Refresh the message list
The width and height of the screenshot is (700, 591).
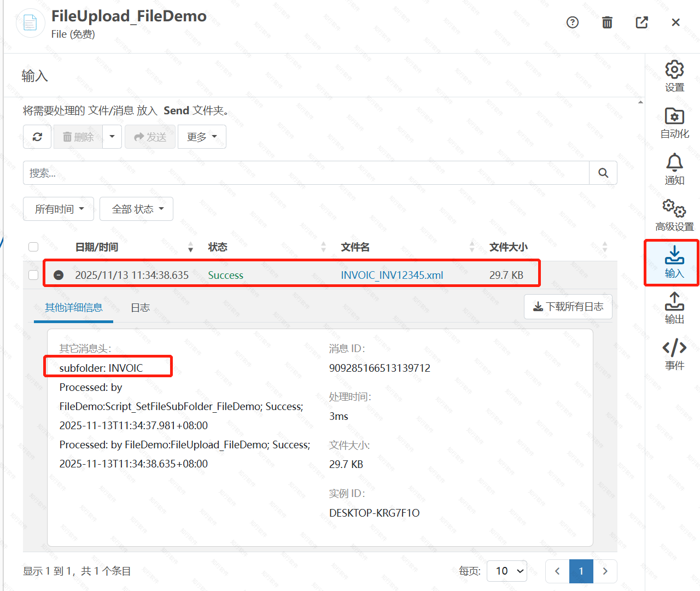tap(37, 137)
